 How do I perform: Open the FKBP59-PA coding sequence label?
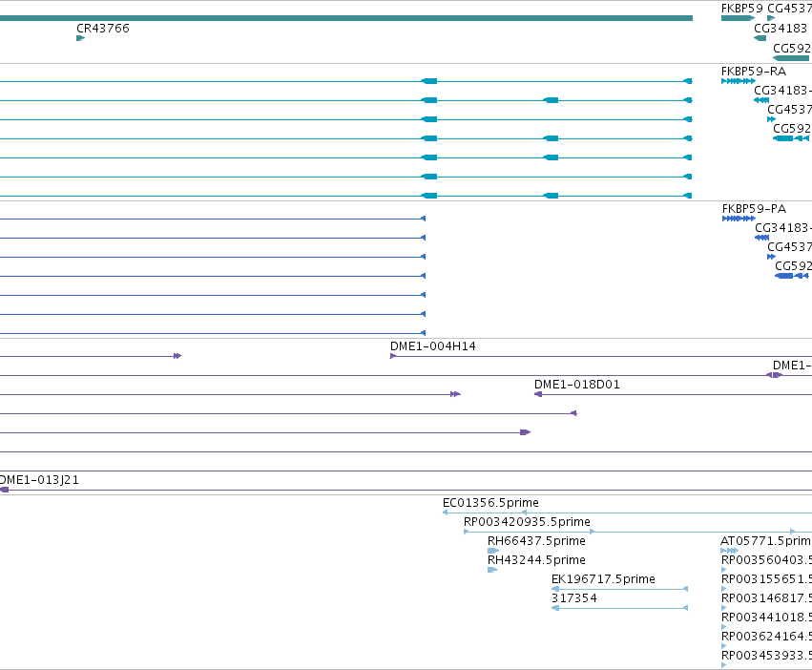click(x=754, y=208)
